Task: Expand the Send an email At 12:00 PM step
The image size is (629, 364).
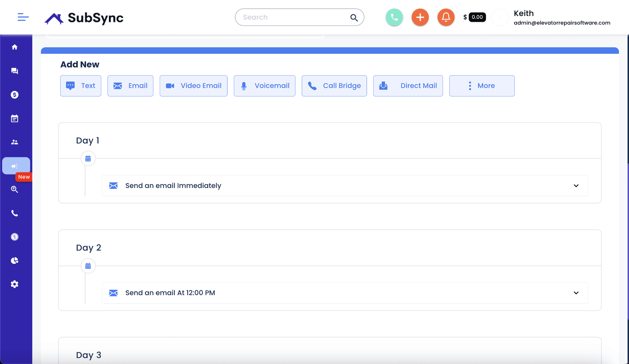Action: (x=576, y=293)
